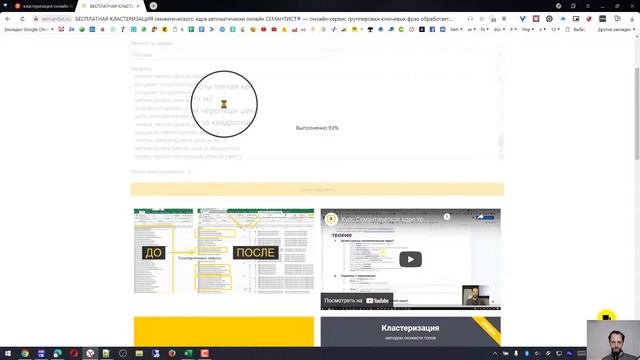The width and height of the screenshot is (640, 360).
Task: Reload the page with the refresh icon
Action: 22,19
